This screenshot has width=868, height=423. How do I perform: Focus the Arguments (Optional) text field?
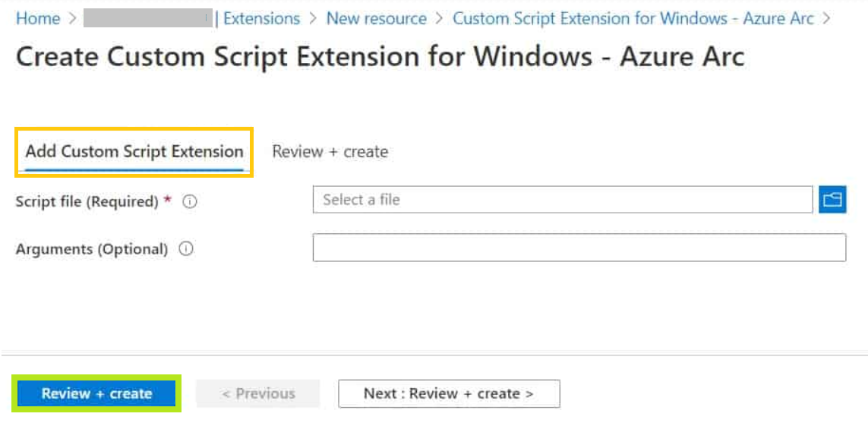(579, 247)
